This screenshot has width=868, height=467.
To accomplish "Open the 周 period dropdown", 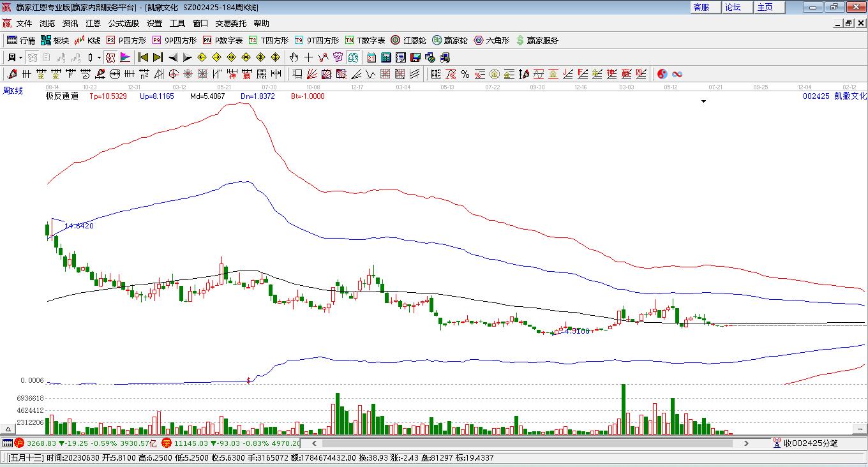I will coord(15,57).
